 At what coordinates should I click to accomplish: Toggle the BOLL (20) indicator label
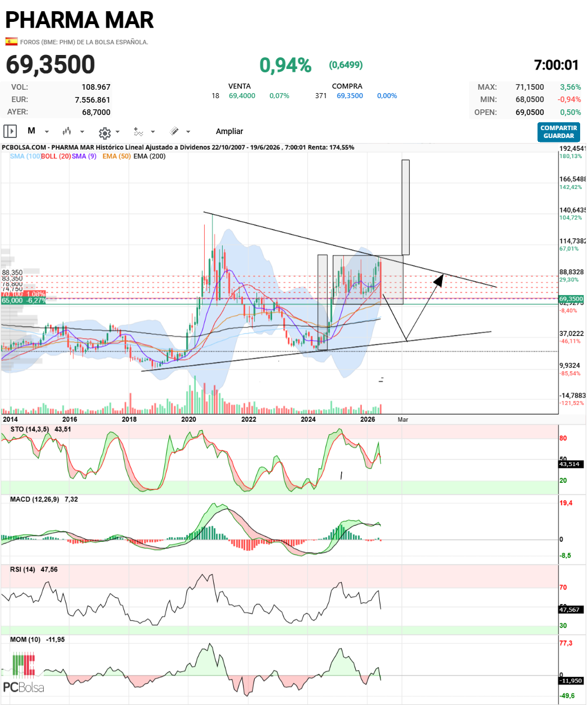(56, 156)
